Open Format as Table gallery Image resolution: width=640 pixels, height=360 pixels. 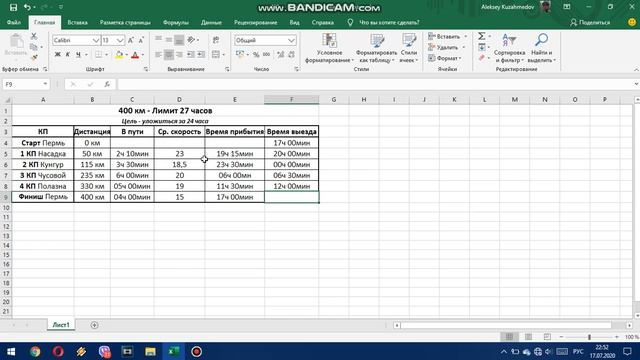coord(376,48)
